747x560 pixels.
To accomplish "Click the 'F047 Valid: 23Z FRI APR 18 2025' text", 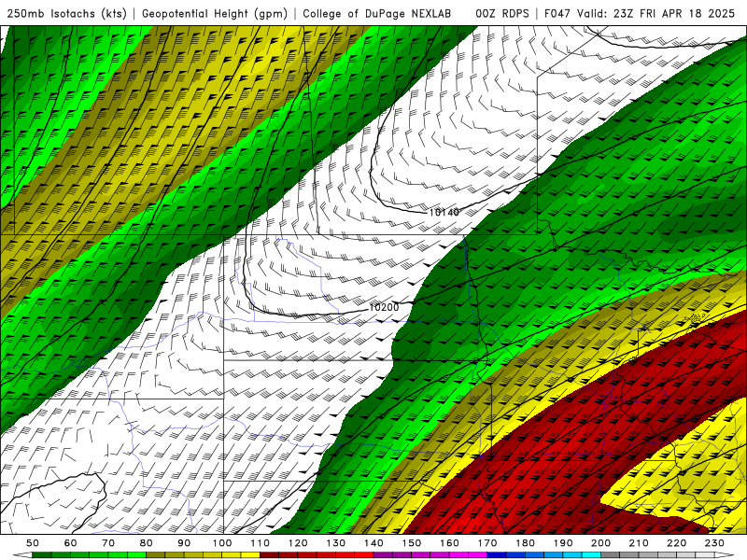I will (640, 13).
